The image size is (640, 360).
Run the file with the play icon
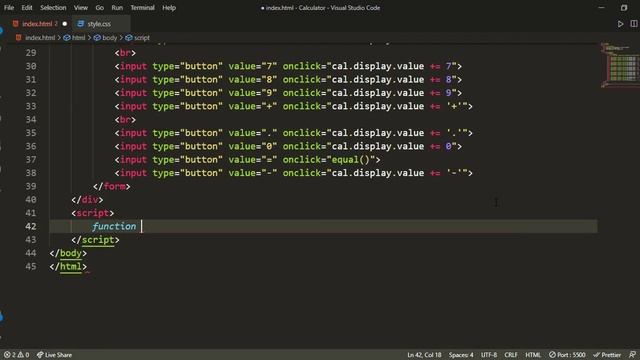[620, 24]
